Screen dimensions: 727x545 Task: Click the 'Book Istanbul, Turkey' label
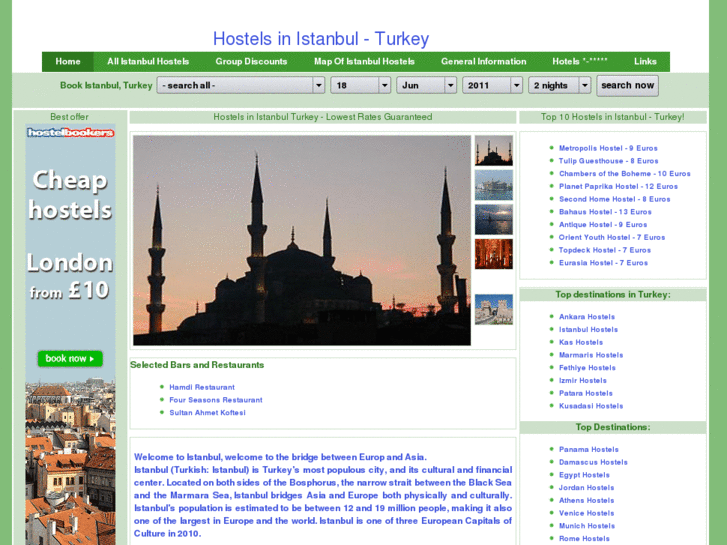pyautogui.click(x=106, y=85)
